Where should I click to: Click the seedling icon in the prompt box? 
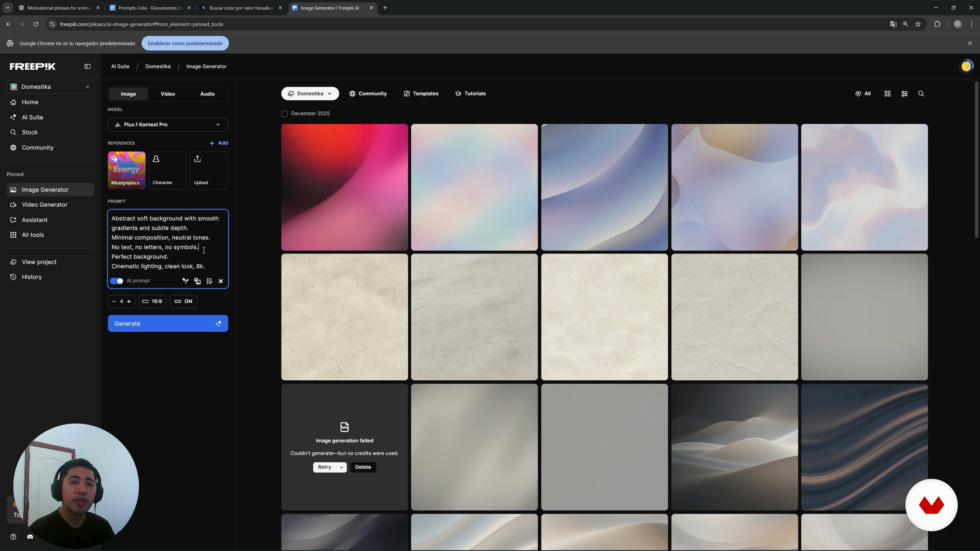tap(185, 281)
